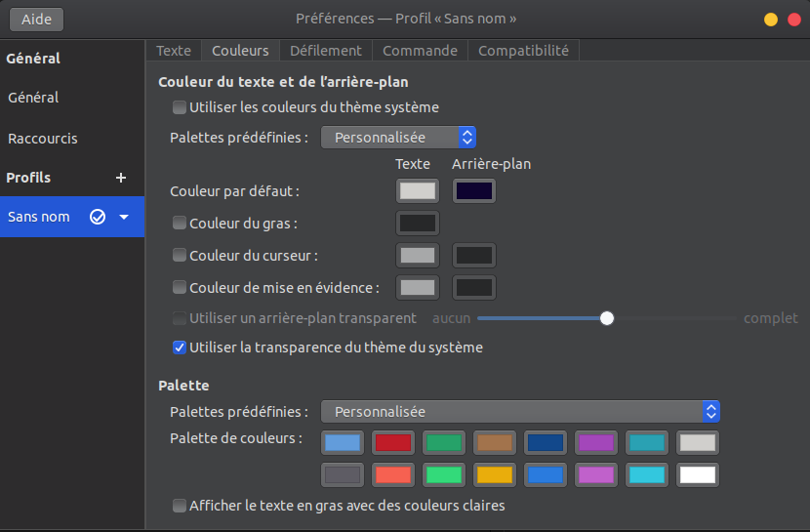Switch to the Texte tab
810x532 pixels.
pos(174,51)
